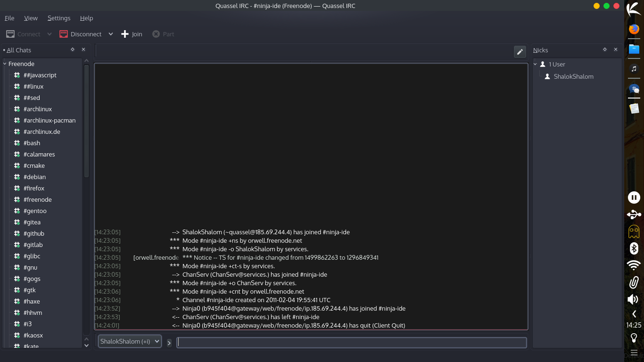Click the USB device tray icon
Image resolution: width=644 pixels, height=362 pixels.
[x=634, y=214]
